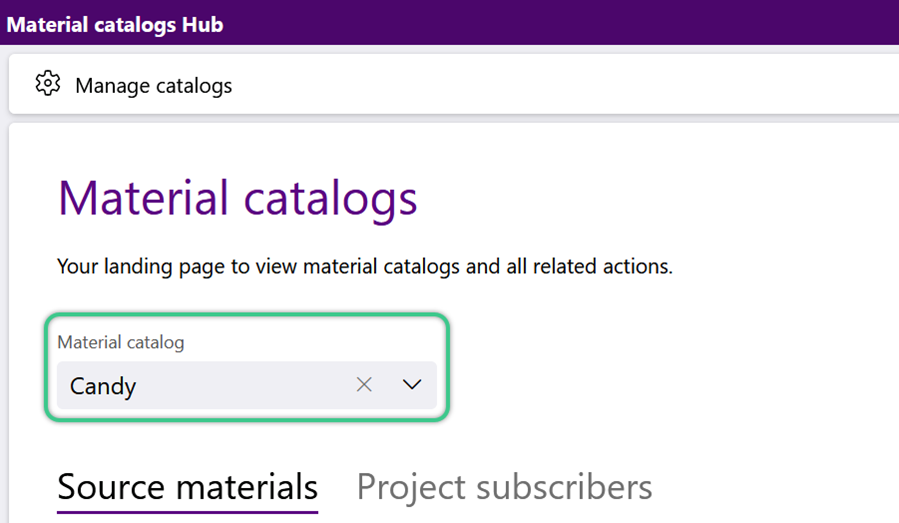Image resolution: width=899 pixels, height=523 pixels.
Task: Switch to the Project subscribers tab
Action: coord(504,487)
